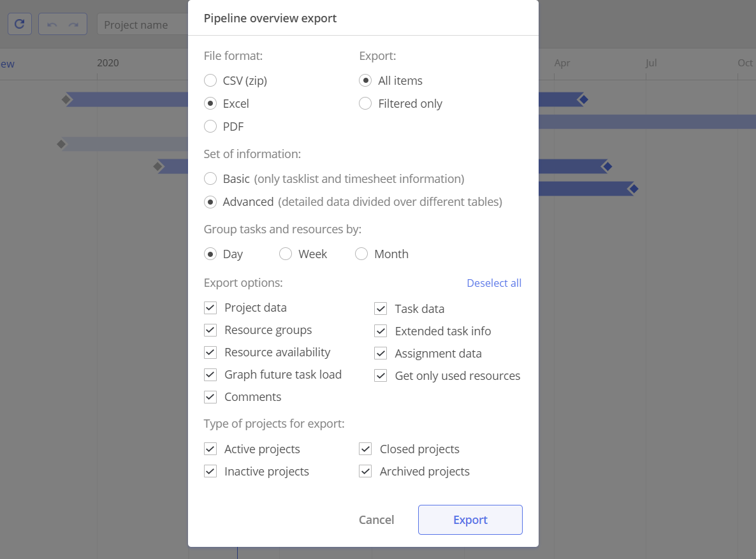Click the undo arrow icon
756x559 pixels.
[52, 24]
